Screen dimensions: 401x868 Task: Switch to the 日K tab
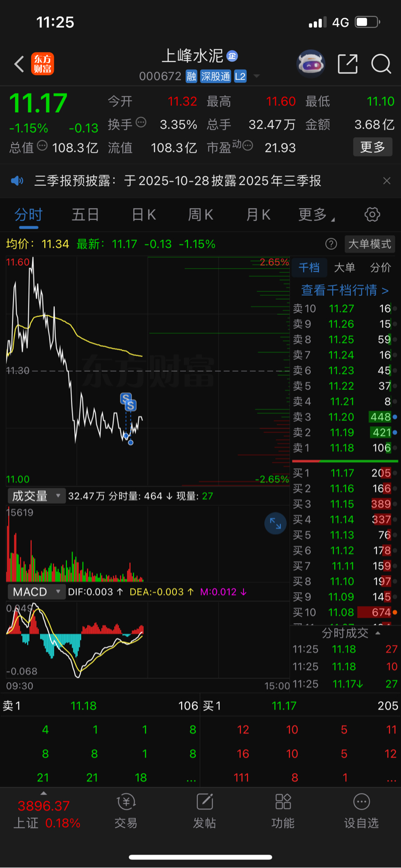144,215
